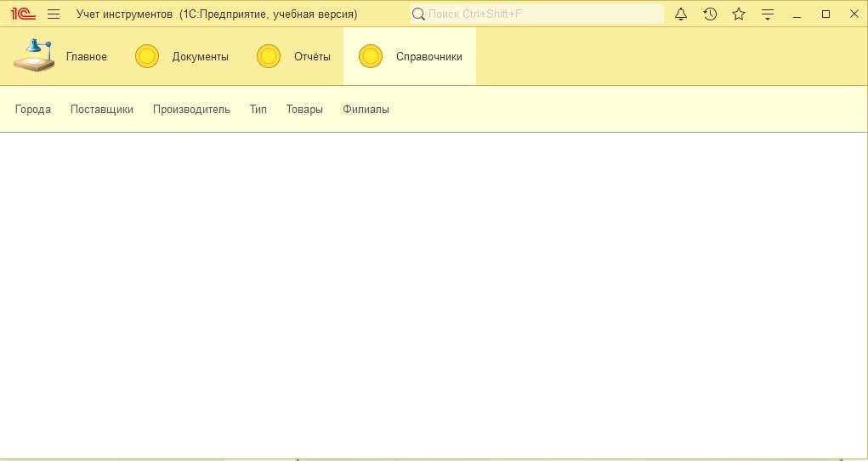
Task: Open the service settings menu icon
Action: pos(767,14)
